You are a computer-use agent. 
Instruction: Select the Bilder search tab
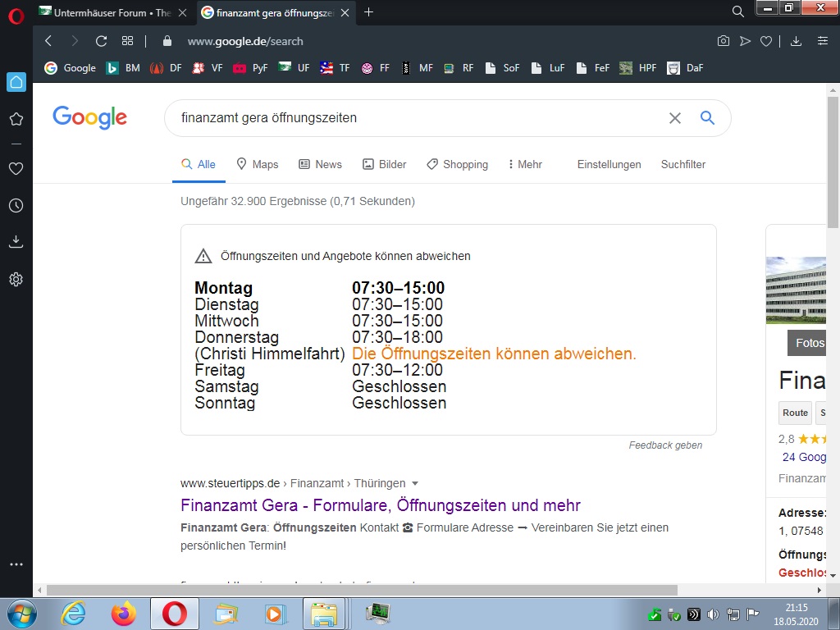384,164
